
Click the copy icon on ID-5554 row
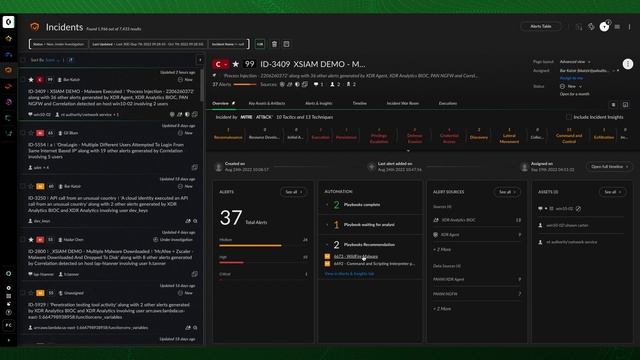coord(195,167)
